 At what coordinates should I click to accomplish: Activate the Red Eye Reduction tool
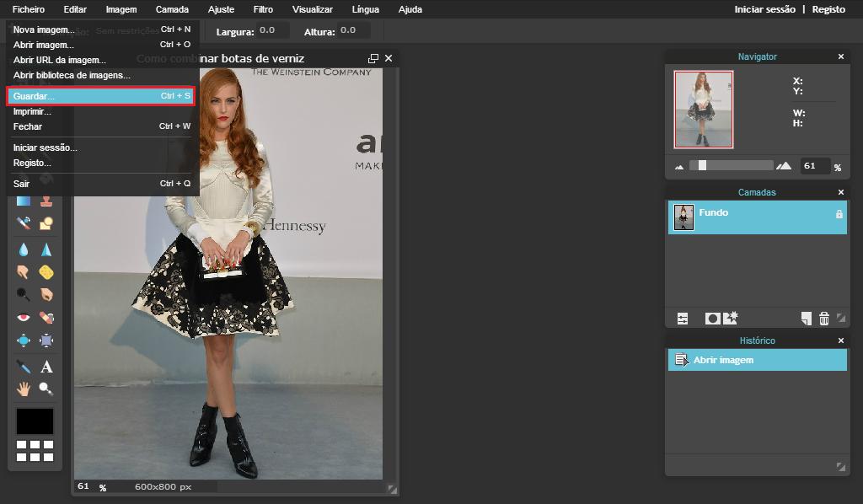24,318
